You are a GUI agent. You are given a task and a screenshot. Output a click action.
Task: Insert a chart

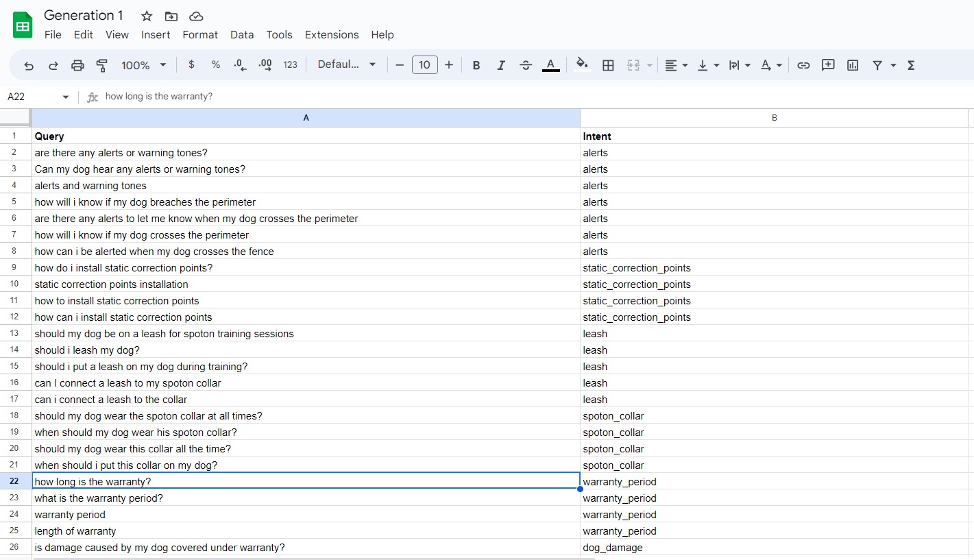click(853, 64)
